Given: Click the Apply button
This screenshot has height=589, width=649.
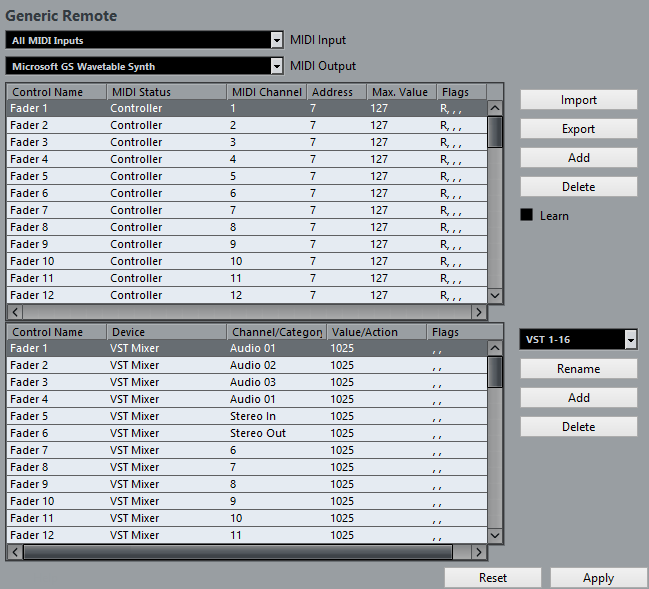Looking at the screenshot, I should 599,577.
